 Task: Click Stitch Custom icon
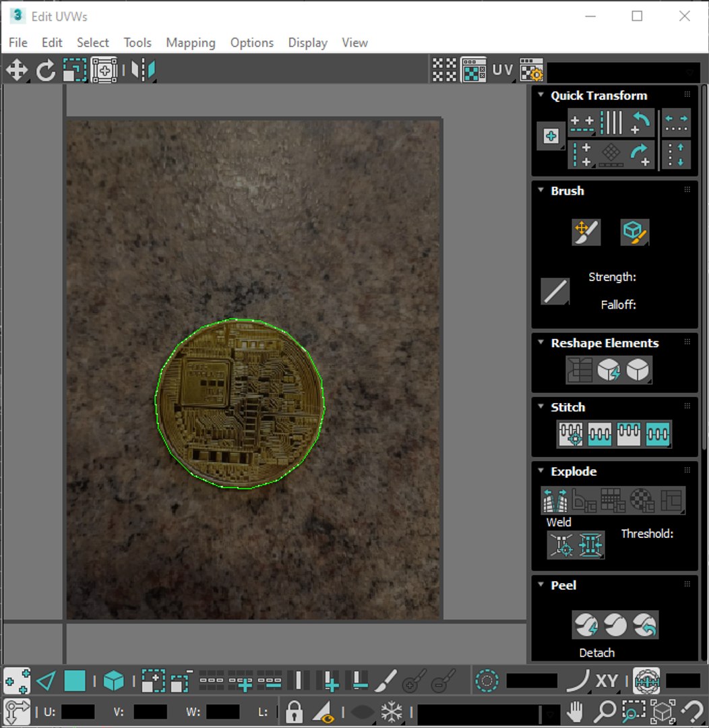click(658, 434)
